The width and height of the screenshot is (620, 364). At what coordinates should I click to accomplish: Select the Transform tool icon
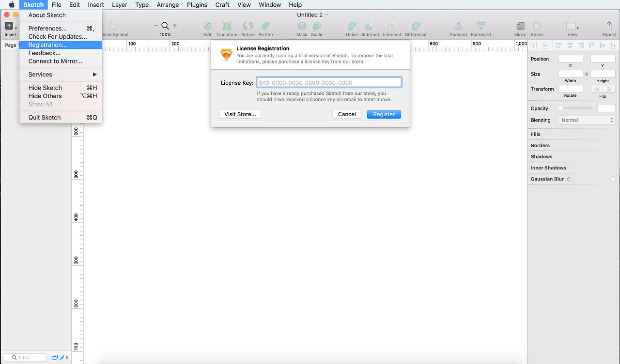click(227, 26)
